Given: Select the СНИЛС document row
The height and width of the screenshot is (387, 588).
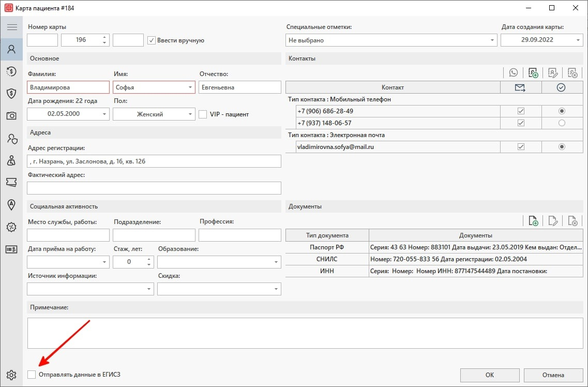Looking at the screenshot, I should click(434, 259).
